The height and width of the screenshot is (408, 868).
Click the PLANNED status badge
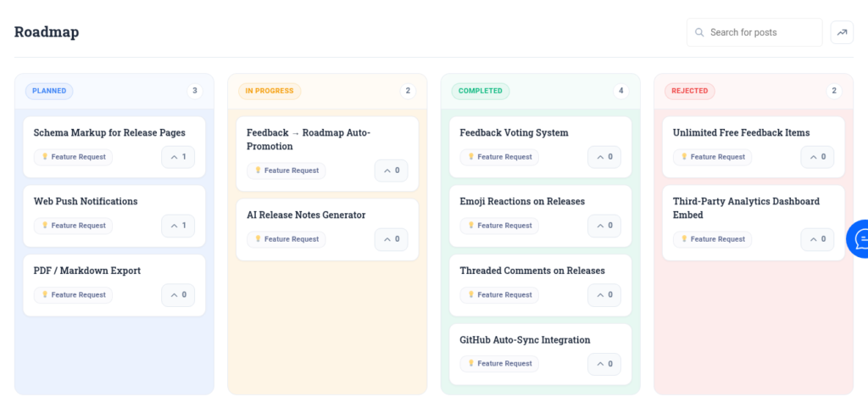click(x=49, y=92)
